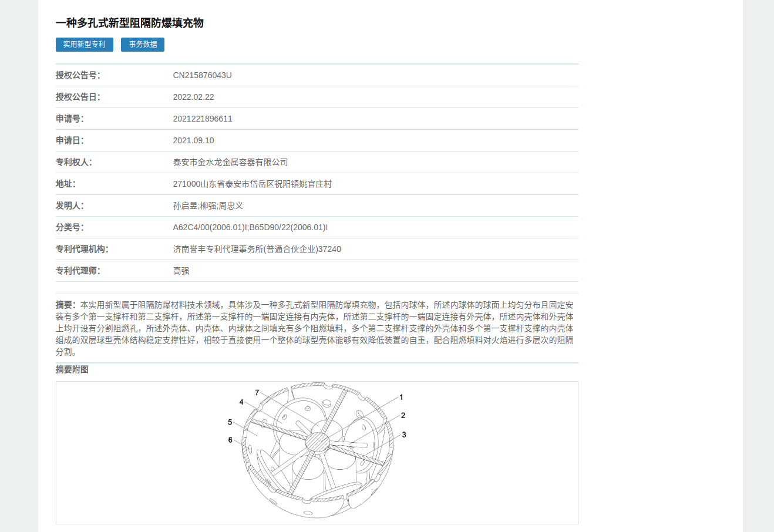Click the application date 2021.09.10

pos(193,140)
